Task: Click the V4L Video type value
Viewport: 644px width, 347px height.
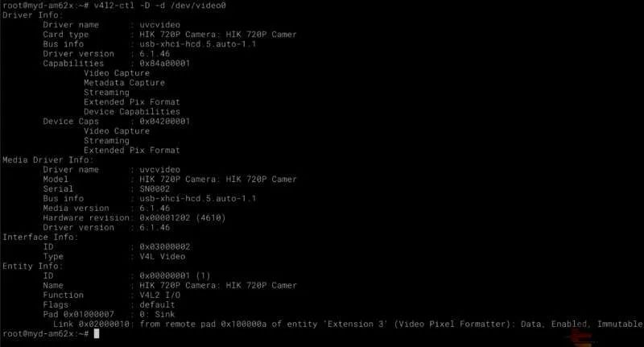Action: coord(163,256)
